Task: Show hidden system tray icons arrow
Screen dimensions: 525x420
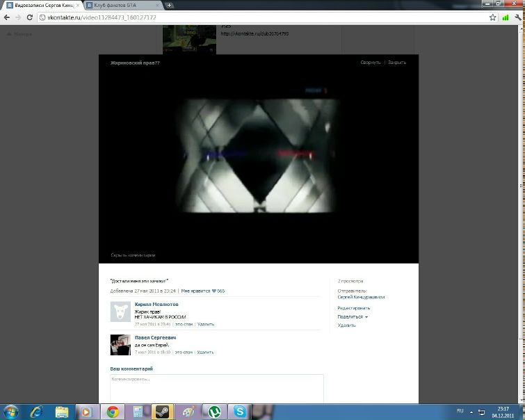Action: [471, 412]
